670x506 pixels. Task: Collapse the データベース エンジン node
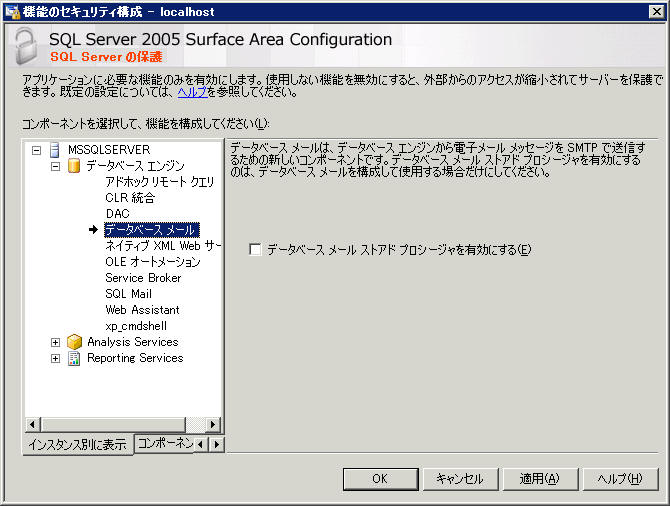(x=56, y=166)
